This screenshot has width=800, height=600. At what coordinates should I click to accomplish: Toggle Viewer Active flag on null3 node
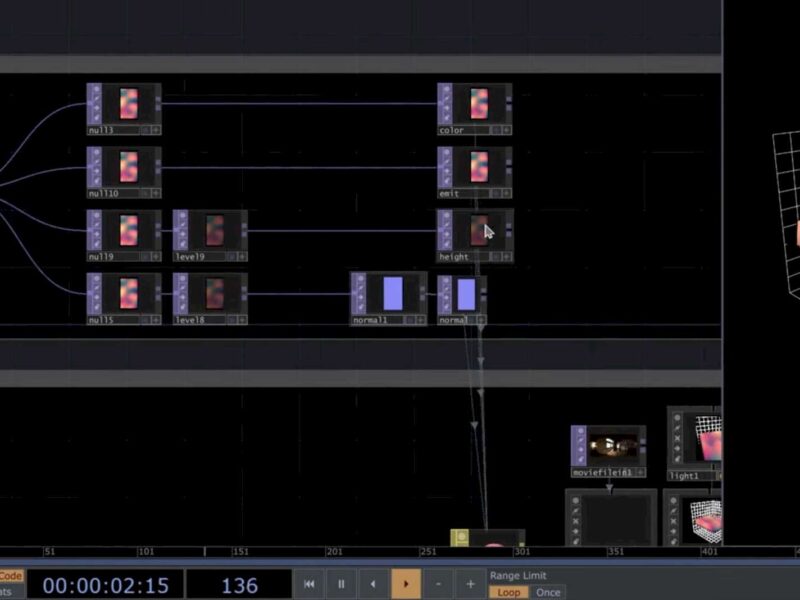pos(96,89)
